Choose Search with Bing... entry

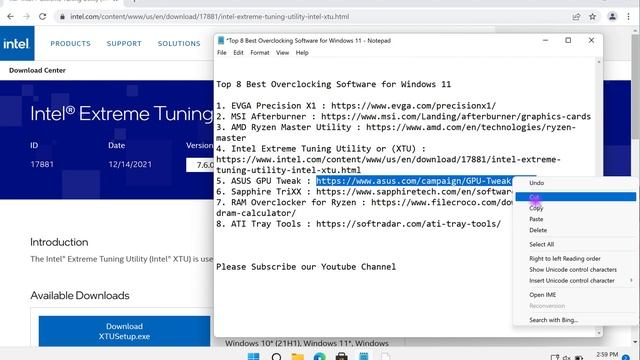click(x=576, y=320)
